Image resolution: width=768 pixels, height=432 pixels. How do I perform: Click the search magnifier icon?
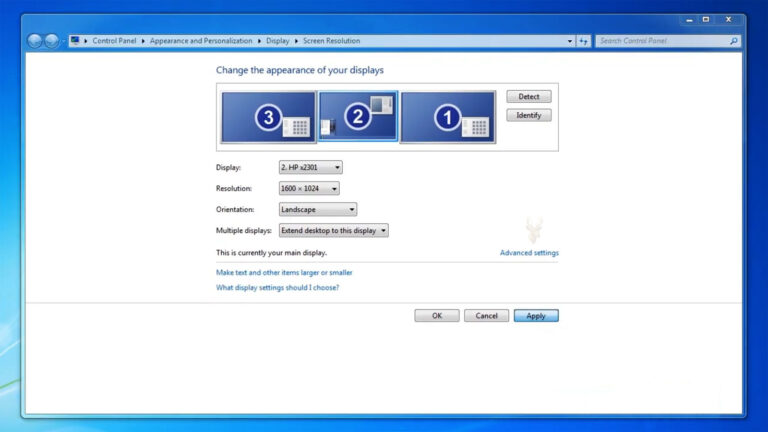[x=733, y=41]
